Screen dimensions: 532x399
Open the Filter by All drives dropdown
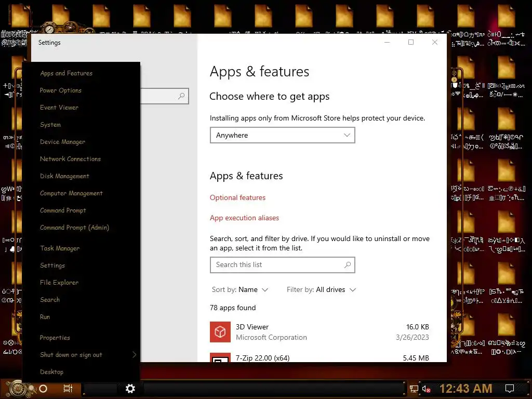point(321,289)
